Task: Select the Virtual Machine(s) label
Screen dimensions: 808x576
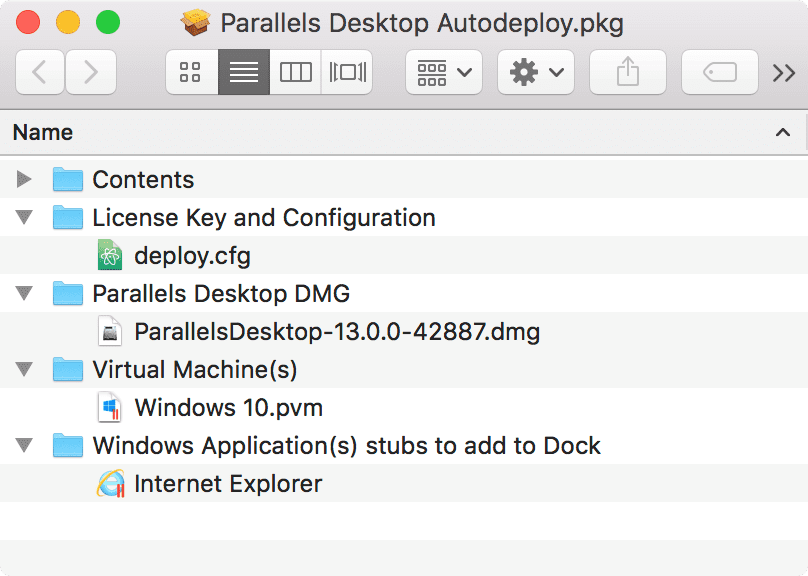Action: coord(195,370)
